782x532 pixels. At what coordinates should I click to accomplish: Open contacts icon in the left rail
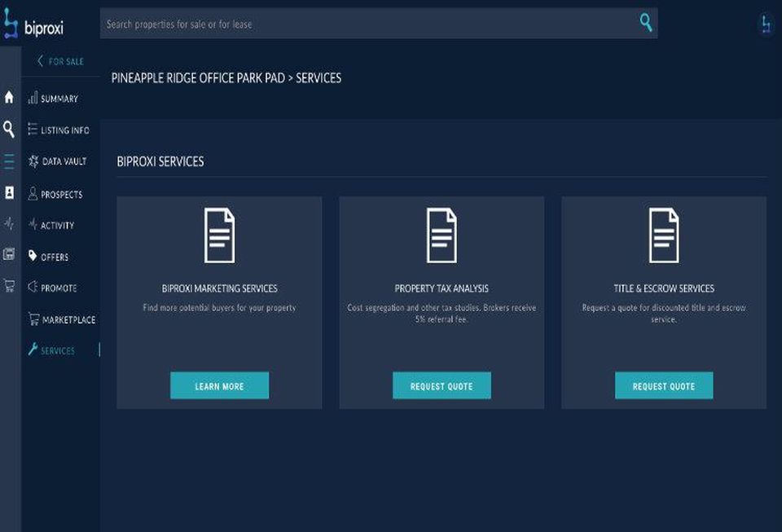9,192
